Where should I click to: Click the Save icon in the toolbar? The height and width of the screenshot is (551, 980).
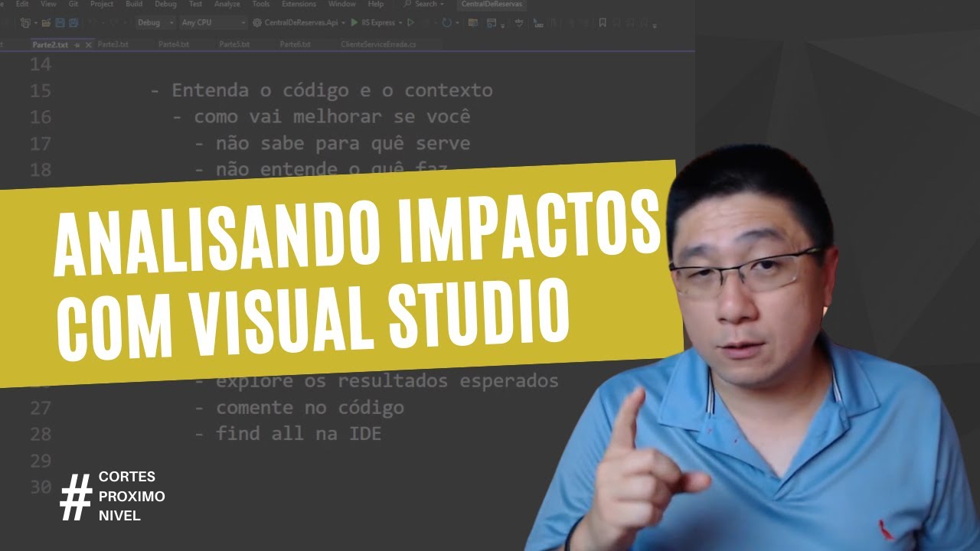pyautogui.click(x=60, y=23)
